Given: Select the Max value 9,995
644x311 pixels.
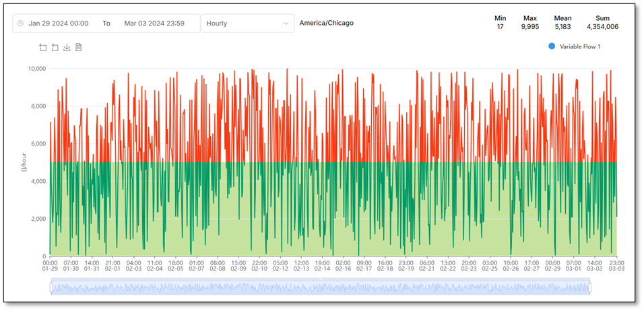Looking at the screenshot, I should pos(530,27).
